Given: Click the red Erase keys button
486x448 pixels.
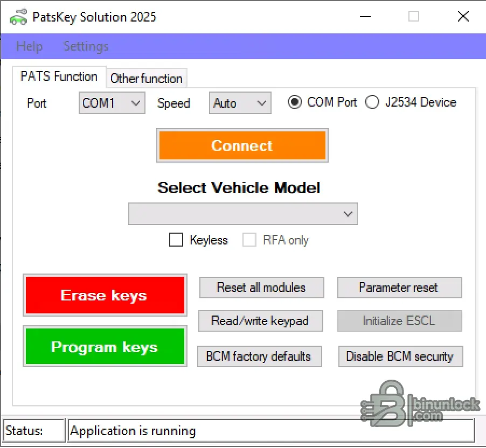Looking at the screenshot, I should pos(105,295).
